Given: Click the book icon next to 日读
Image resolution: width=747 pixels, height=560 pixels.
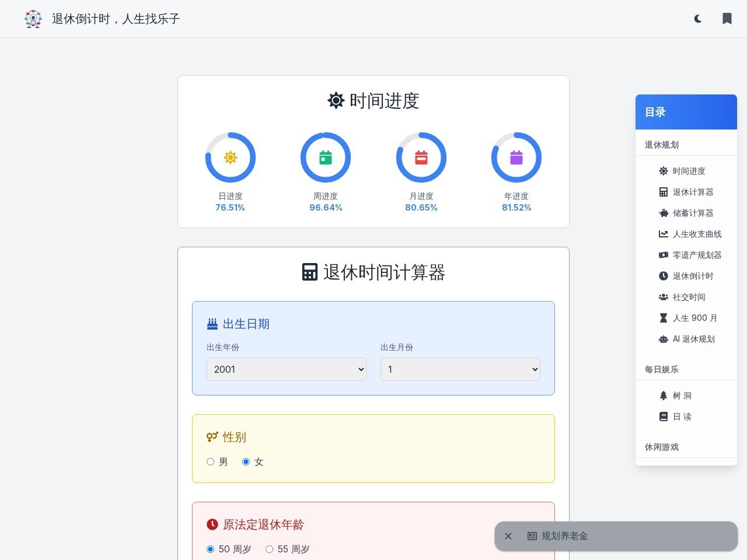Looking at the screenshot, I should [664, 416].
